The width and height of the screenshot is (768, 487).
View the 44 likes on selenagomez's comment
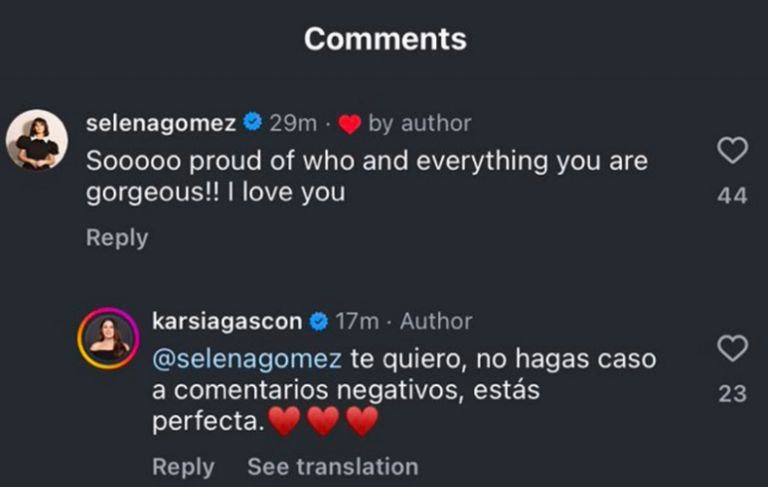732,197
